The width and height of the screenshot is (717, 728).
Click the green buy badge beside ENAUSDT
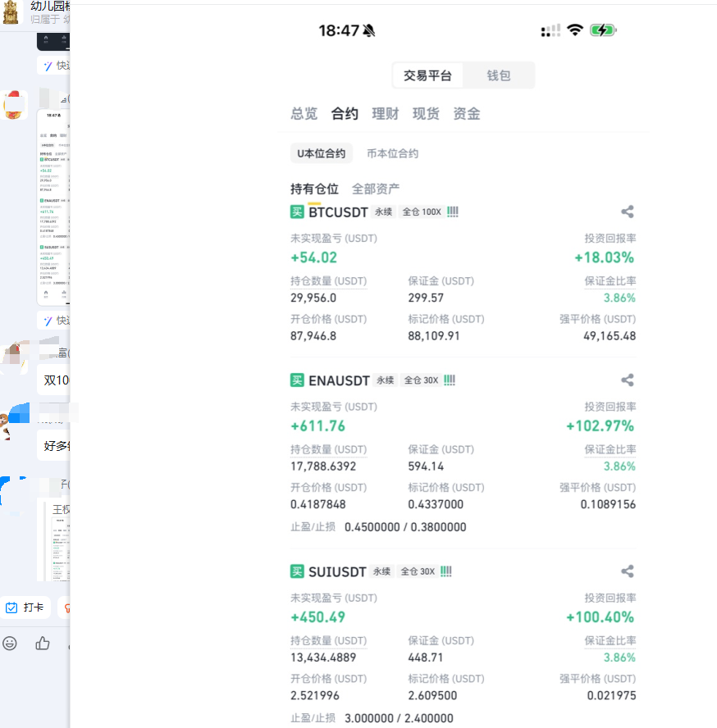click(x=297, y=380)
